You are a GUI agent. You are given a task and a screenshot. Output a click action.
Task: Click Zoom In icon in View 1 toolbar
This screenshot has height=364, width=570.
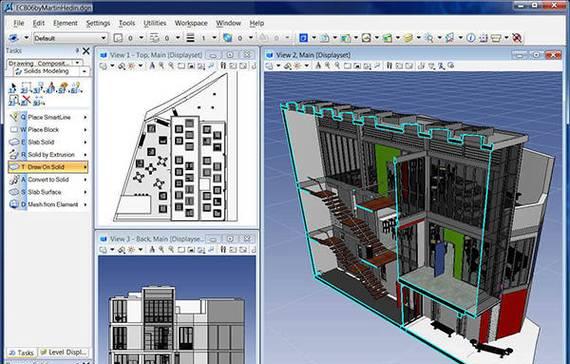coord(161,66)
